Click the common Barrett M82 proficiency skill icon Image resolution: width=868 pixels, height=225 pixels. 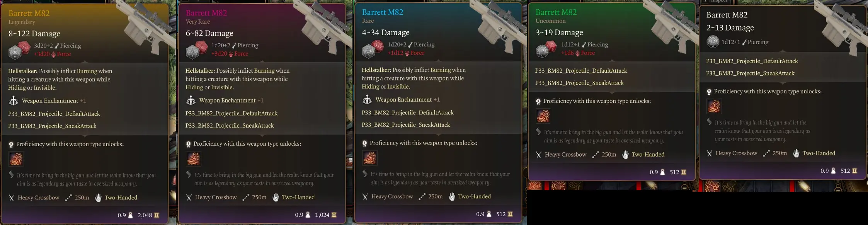pyautogui.click(x=714, y=106)
